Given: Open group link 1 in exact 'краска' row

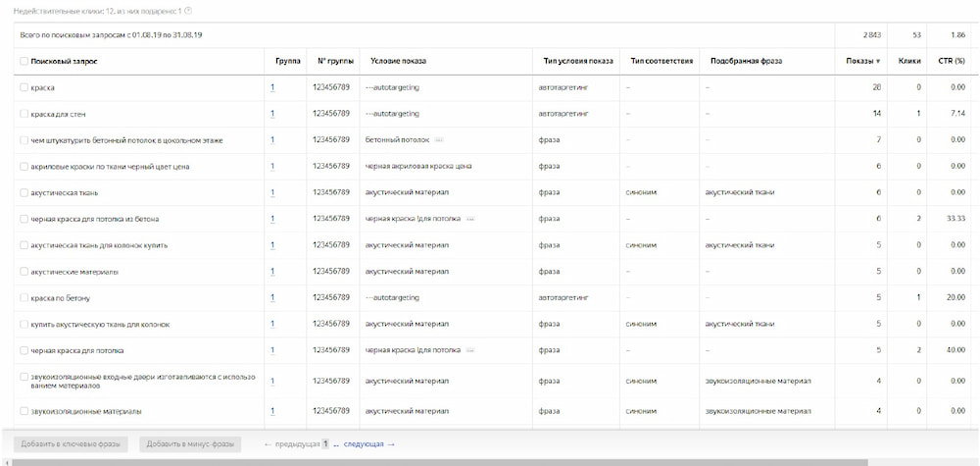Looking at the screenshot, I should pyautogui.click(x=272, y=87).
